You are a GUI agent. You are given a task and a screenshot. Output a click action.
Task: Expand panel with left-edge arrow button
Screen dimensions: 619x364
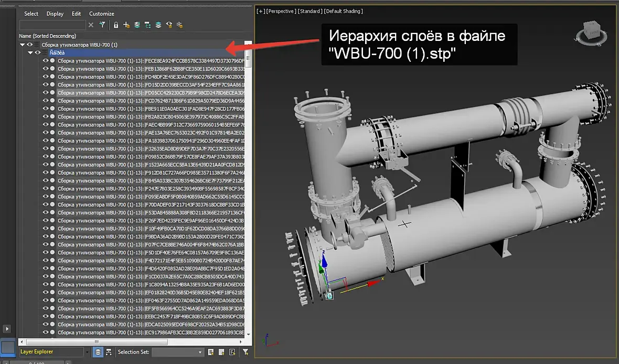(7, 328)
